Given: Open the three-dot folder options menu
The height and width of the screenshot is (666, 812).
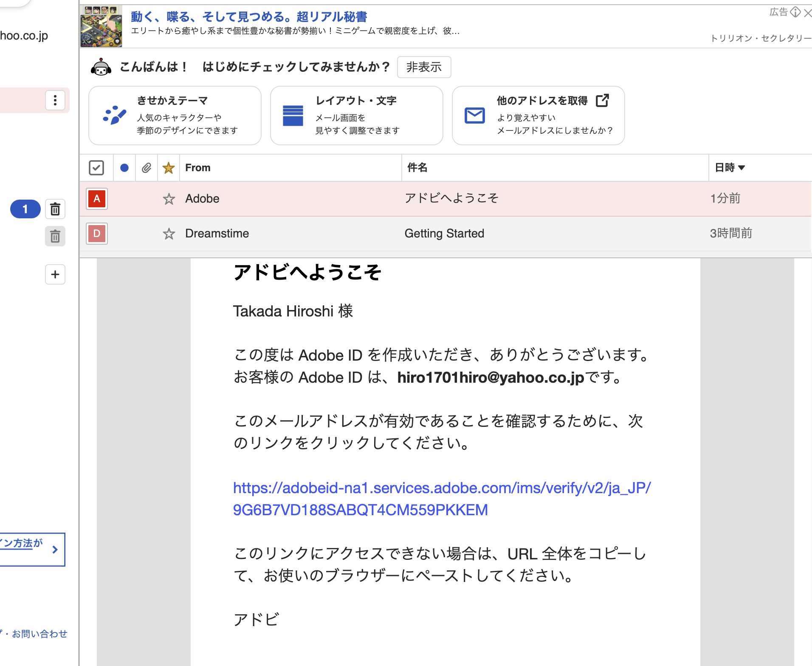Looking at the screenshot, I should point(55,100).
